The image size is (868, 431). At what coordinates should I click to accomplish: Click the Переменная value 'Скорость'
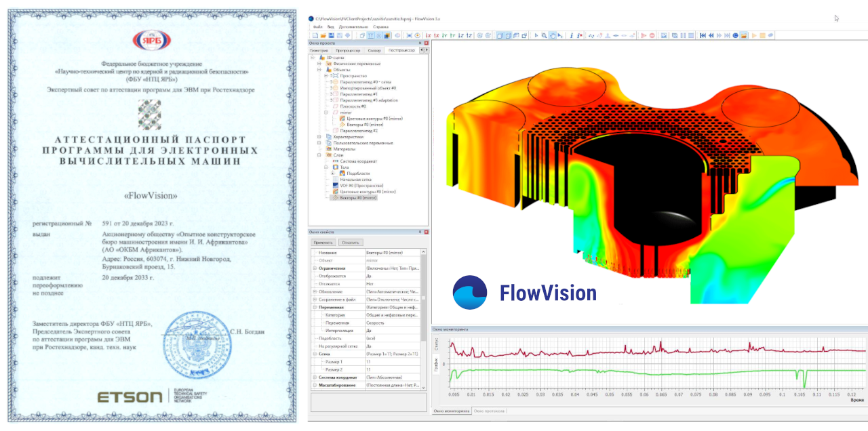pos(391,323)
